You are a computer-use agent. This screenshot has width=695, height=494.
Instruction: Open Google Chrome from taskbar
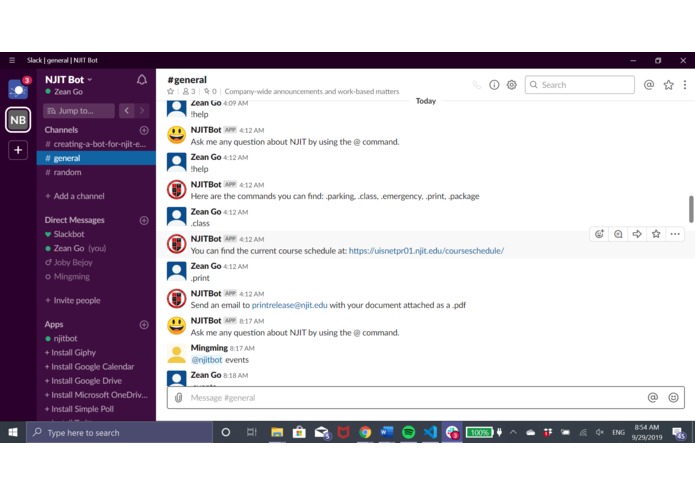coord(365,432)
